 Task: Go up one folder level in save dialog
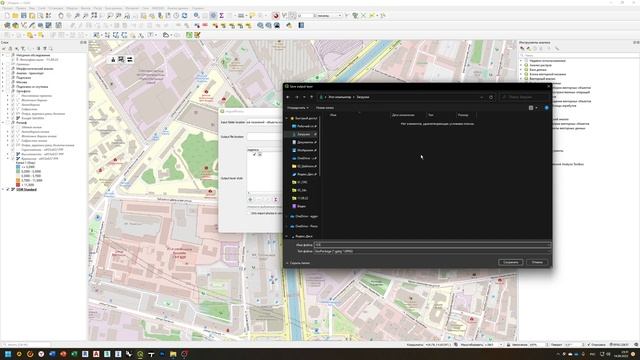click(311, 97)
